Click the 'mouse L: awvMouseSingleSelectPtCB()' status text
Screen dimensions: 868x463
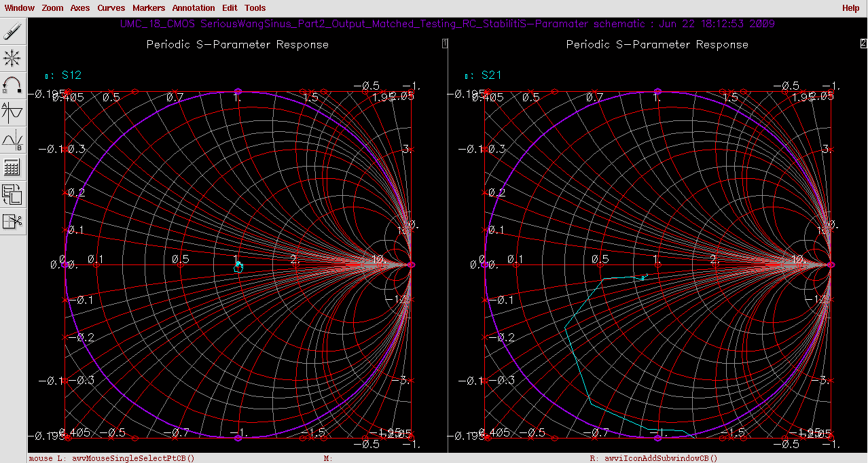pos(112,458)
